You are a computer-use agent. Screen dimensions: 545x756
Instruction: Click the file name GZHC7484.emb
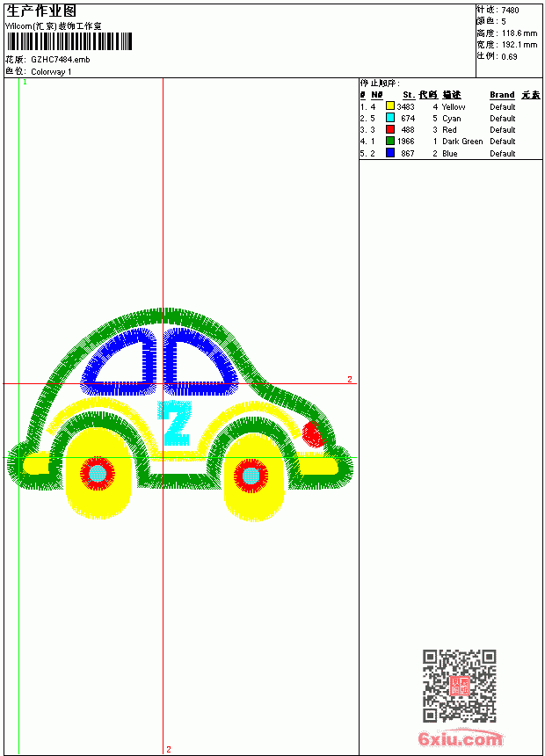click(61, 60)
